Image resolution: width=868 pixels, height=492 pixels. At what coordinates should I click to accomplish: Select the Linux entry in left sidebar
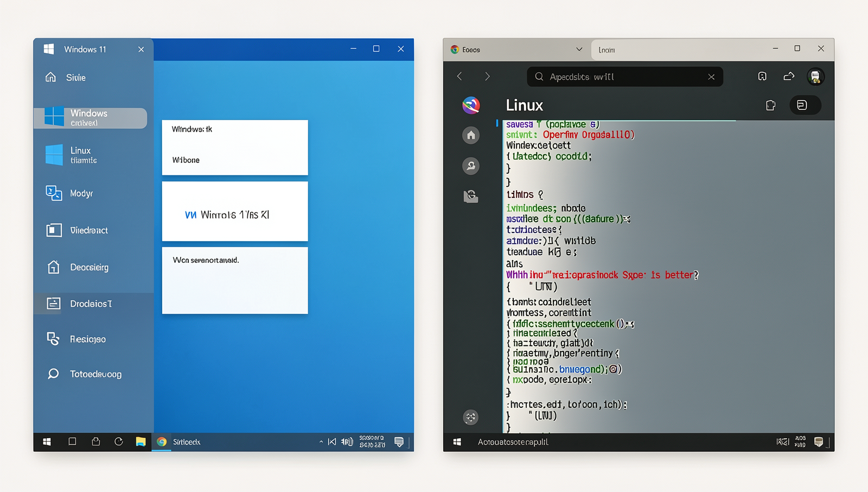click(x=71, y=155)
